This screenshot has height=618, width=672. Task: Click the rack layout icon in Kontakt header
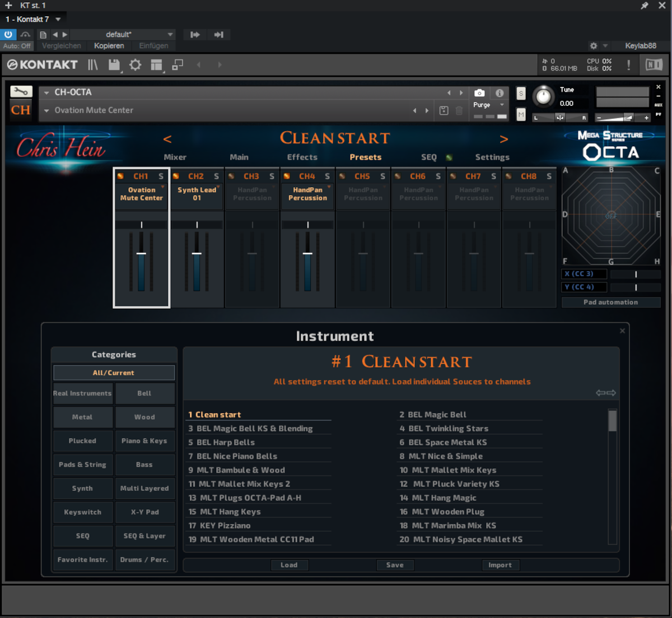coord(157,65)
